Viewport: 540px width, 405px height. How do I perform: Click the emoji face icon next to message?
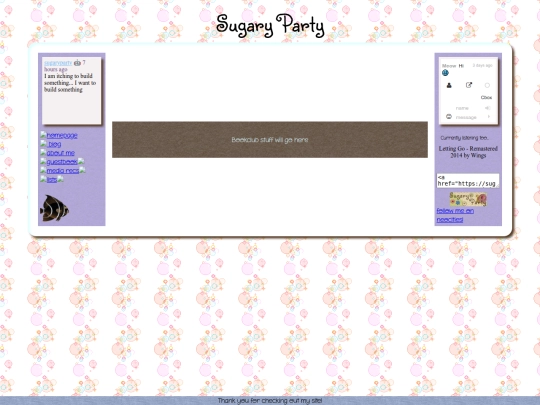(449, 117)
